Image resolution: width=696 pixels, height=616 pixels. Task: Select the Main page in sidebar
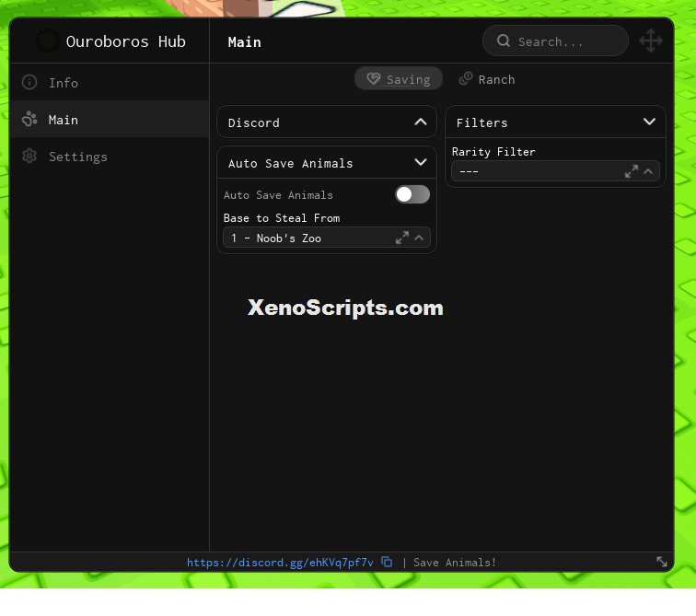click(110, 120)
